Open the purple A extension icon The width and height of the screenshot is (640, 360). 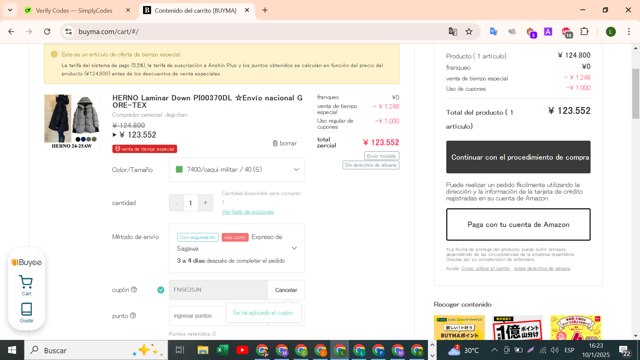(x=548, y=31)
